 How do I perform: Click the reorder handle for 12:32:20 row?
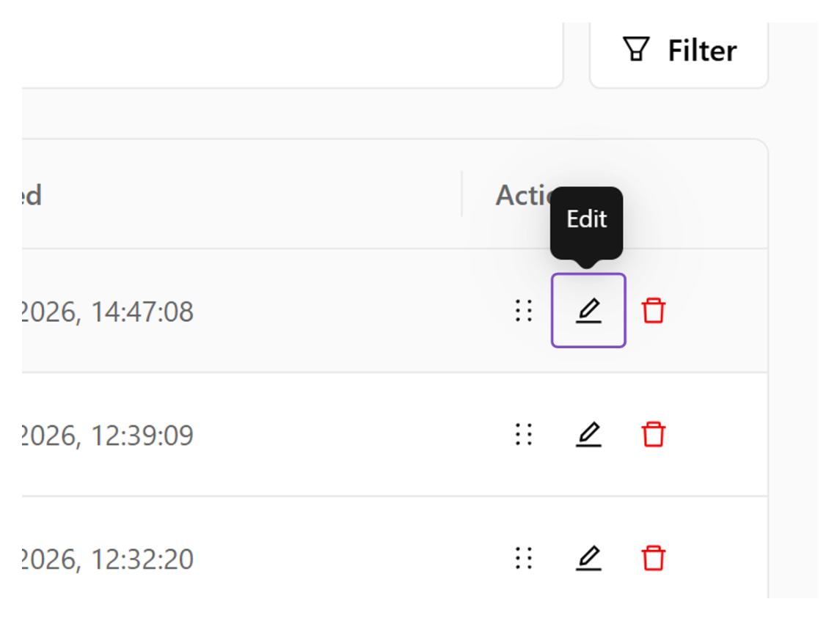[x=523, y=559]
